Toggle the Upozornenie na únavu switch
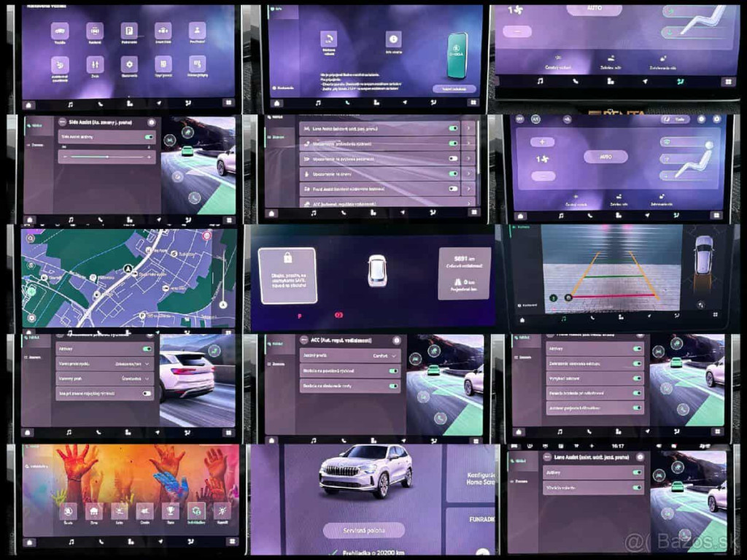 pos(453,174)
